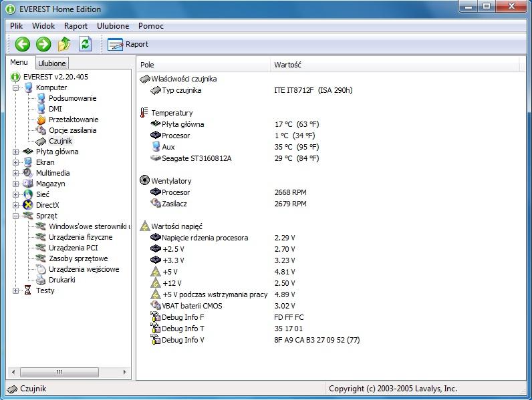This screenshot has height=400, width=532.
Task: Click the Wartości napięć warning icon
Action: (x=145, y=226)
